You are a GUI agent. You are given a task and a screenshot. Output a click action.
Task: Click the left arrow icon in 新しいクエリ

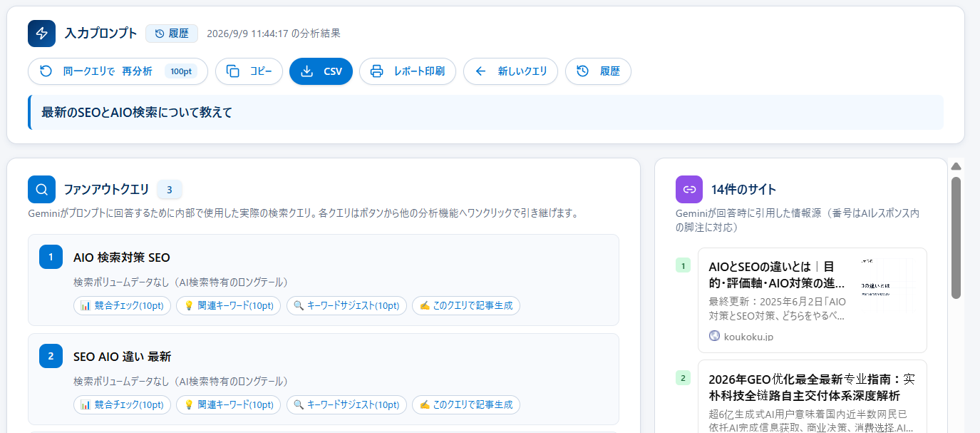(480, 71)
